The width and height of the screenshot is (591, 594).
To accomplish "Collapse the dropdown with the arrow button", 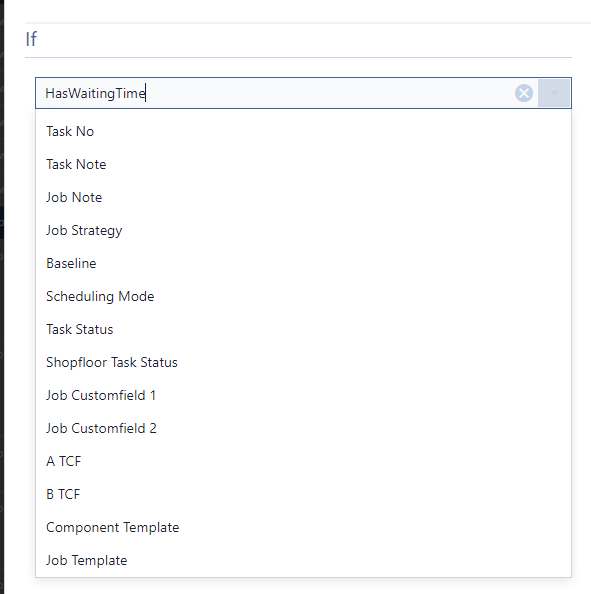I will click(554, 93).
